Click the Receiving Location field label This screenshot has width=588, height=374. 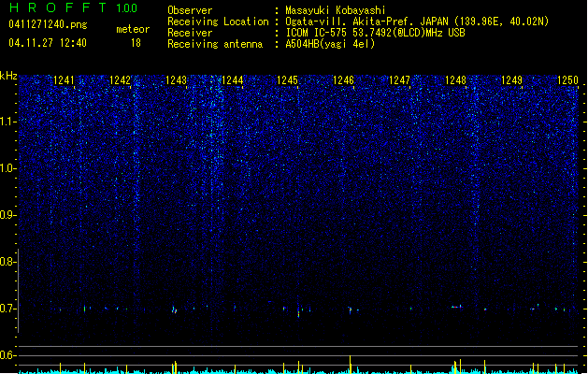[218, 22]
